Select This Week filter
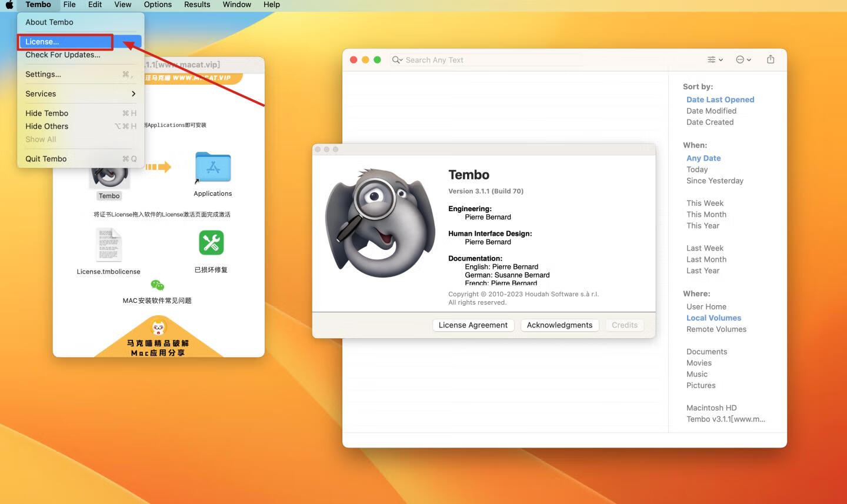This screenshot has width=847, height=504. (x=705, y=203)
